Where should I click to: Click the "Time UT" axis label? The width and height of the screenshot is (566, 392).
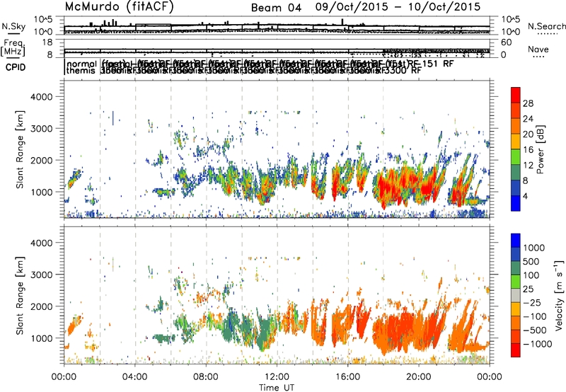[x=277, y=387]
